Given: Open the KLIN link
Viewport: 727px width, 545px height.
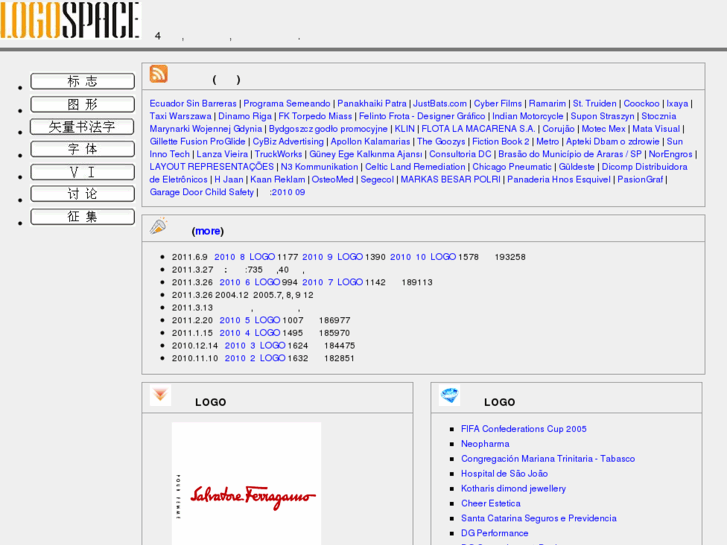Looking at the screenshot, I should pyautogui.click(x=404, y=128).
